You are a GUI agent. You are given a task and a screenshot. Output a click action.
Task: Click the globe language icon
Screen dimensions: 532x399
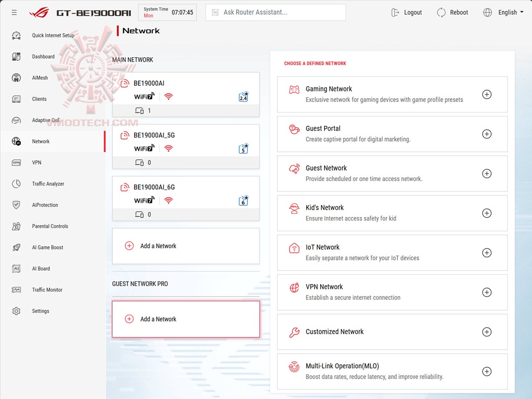(487, 12)
